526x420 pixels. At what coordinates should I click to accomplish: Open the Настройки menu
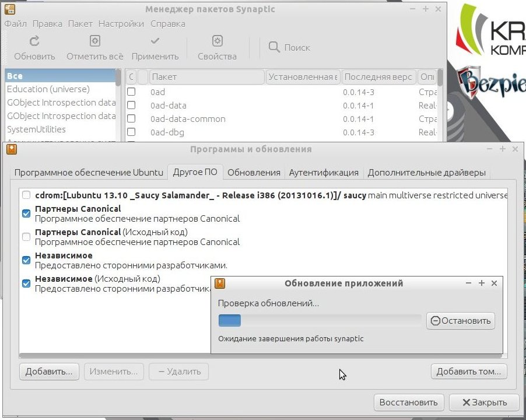coord(121,24)
